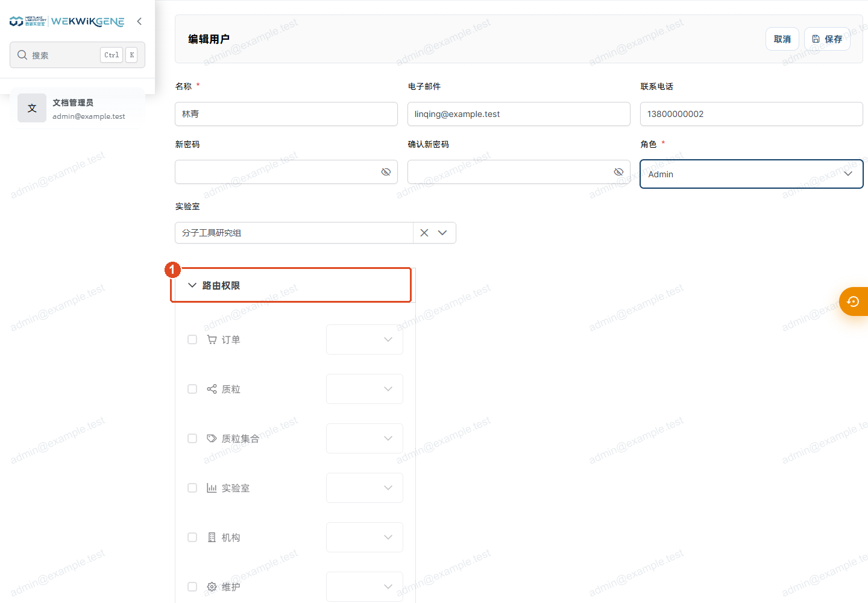Click the 质粒 share icon
This screenshot has width=868, height=603.
coord(212,389)
